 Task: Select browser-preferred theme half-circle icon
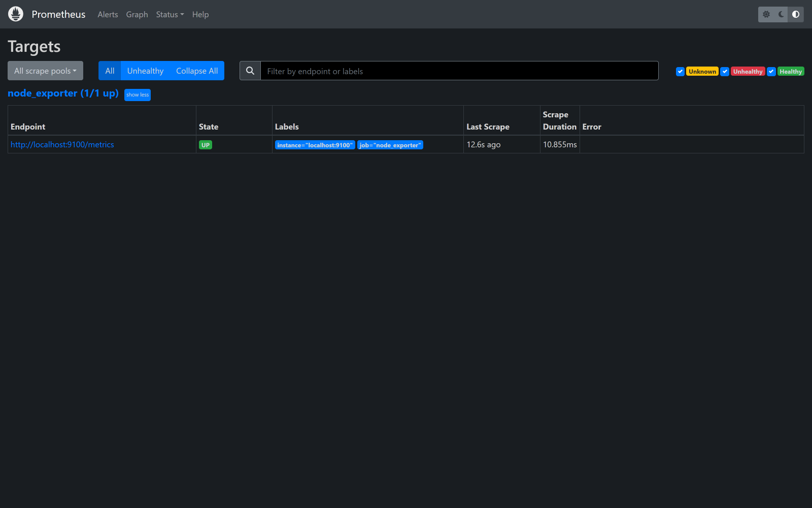(796, 14)
